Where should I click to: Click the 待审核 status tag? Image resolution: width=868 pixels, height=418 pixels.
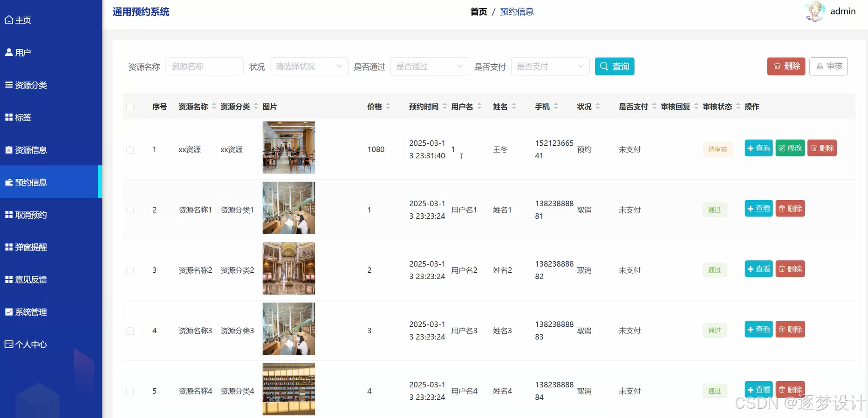pos(718,149)
